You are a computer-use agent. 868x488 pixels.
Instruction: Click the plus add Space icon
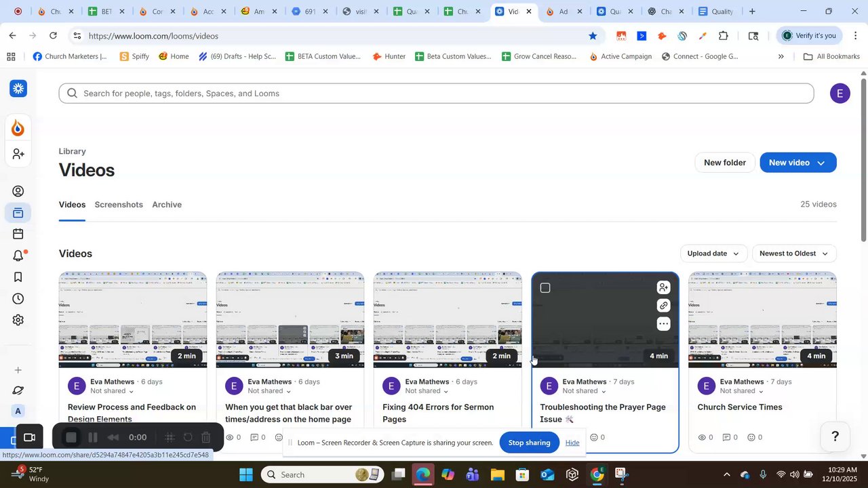coord(18,370)
